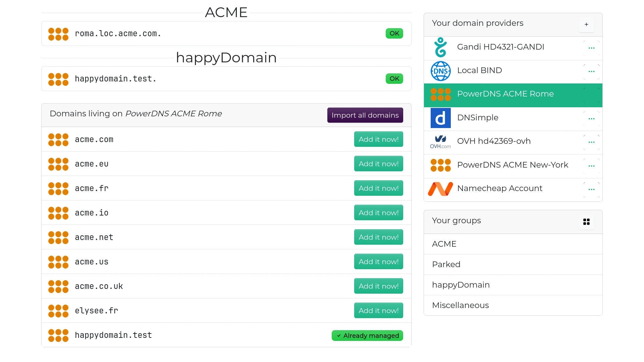The image size is (644, 362).
Task: Toggle groups grid view icon
Action: (x=586, y=222)
